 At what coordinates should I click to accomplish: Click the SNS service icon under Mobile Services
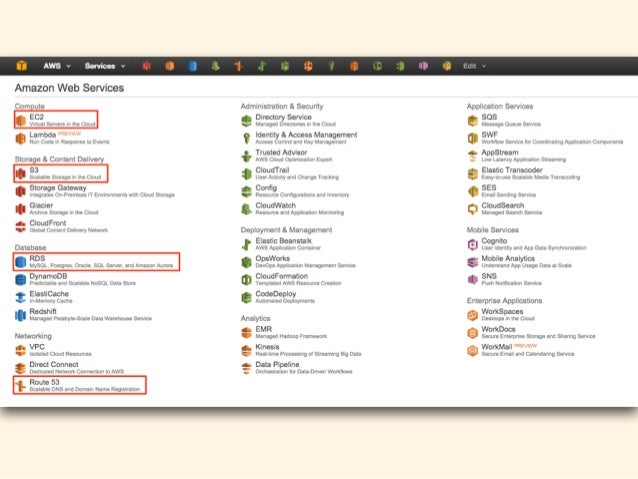click(472, 279)
